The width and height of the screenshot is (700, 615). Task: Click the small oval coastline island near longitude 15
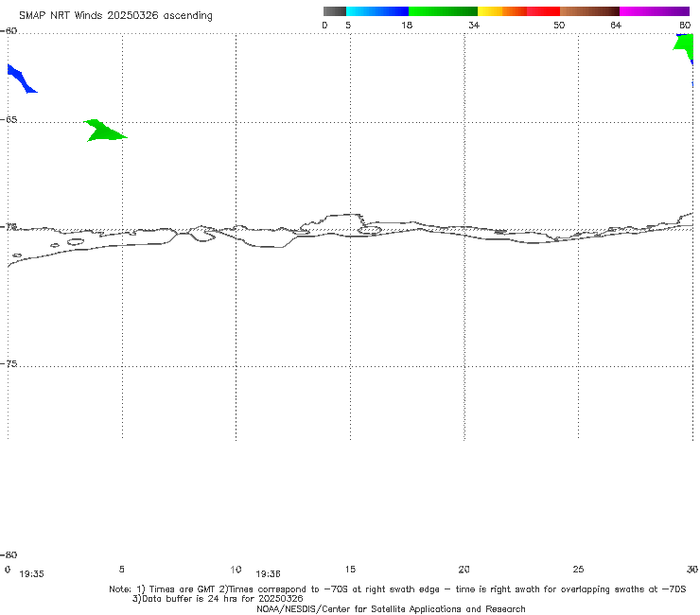370,231
